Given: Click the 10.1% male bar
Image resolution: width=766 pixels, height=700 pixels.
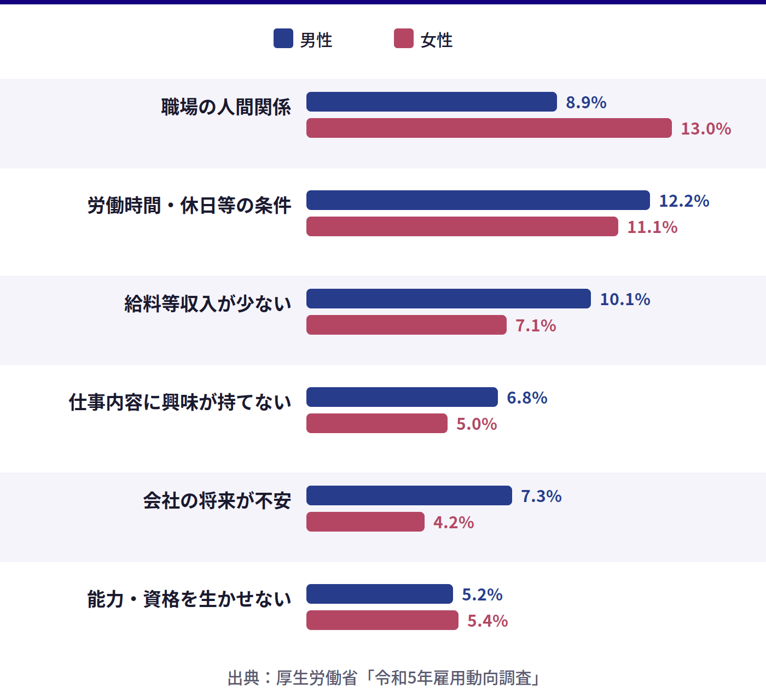Looking at the screenshot, I should pos(448,299).
